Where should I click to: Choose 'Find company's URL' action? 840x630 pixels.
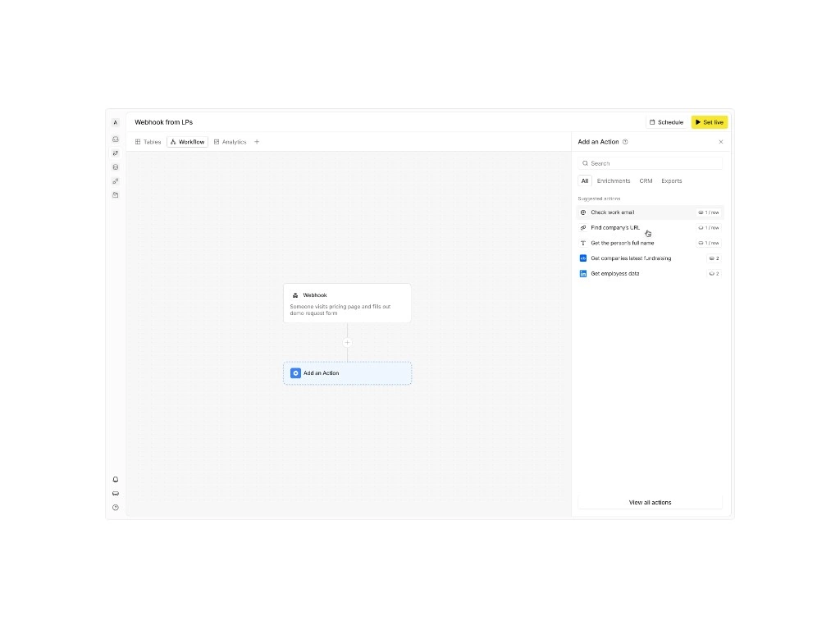tap(650, 228)
